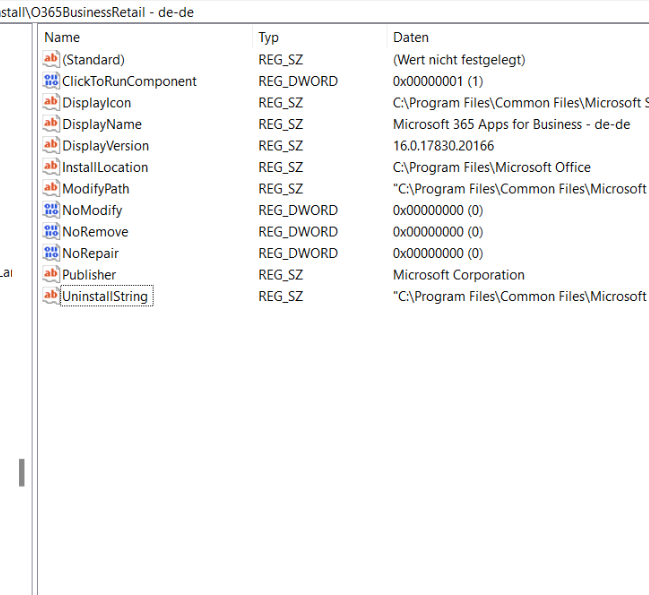Click the NoRepair DWORD value icon
The image size is (649, 595).
tap(51, 253)
